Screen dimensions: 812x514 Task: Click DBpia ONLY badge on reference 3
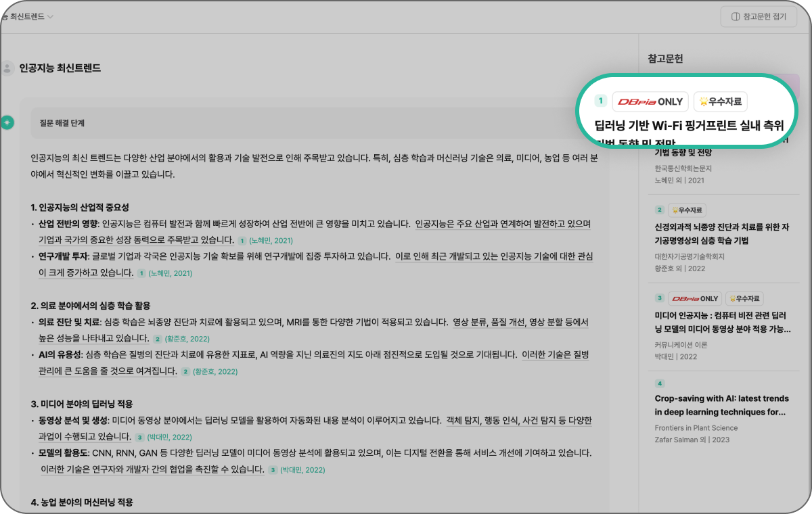tap(695, 298)
